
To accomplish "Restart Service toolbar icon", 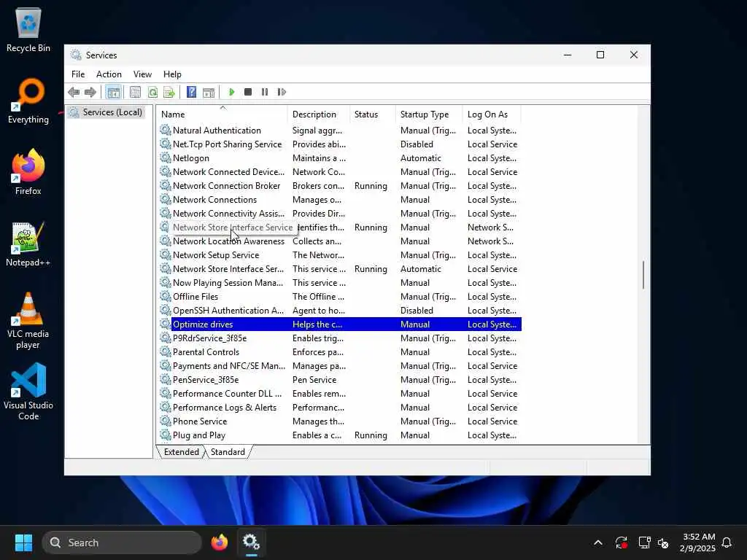I will [282, 92].
